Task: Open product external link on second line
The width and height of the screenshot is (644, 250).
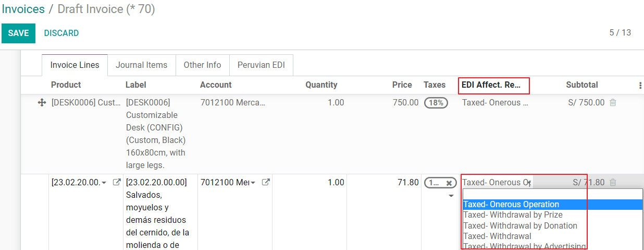Action: pyautogui.click(x=117, y=183)
